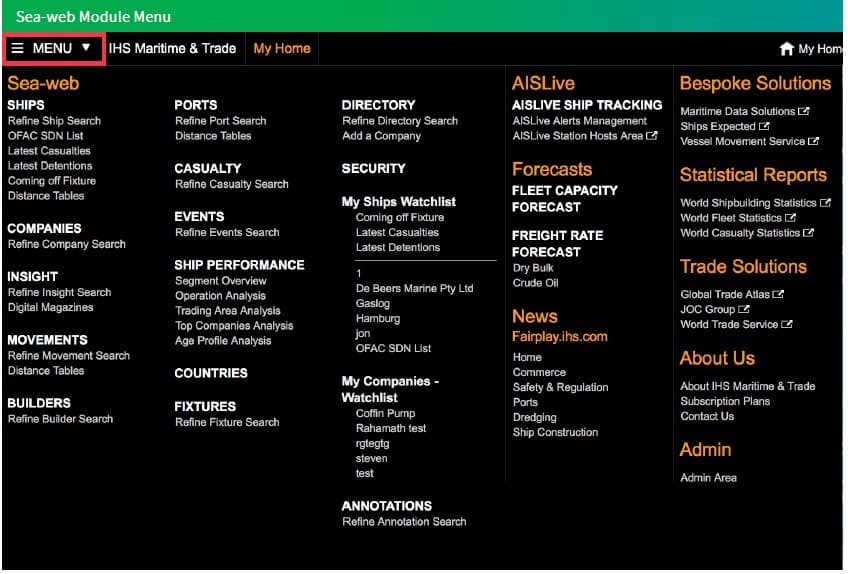Viewport: 848px width, 574px height.
Task: Open the Admin Area link
Action: [708, 478]
